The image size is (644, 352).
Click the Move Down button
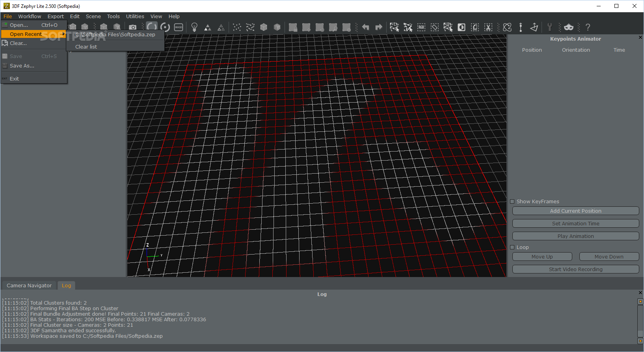pos(609,257)
